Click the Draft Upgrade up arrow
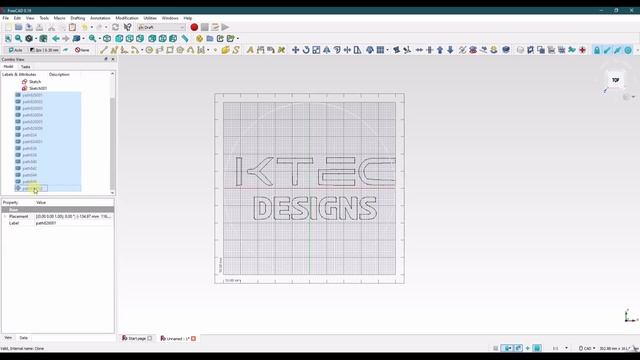Image resolution: width=640 pixels, height=360 pixels. pos(440,50)
